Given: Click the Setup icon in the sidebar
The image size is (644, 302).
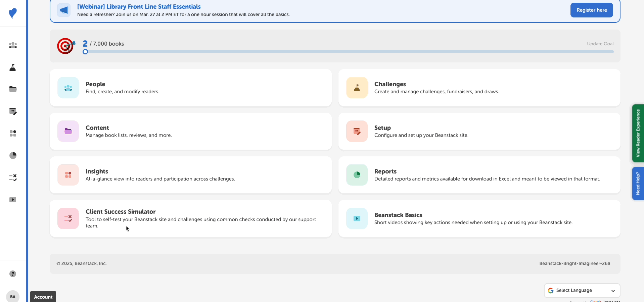Looking at the screenshot, I should (x=13, y=111).
